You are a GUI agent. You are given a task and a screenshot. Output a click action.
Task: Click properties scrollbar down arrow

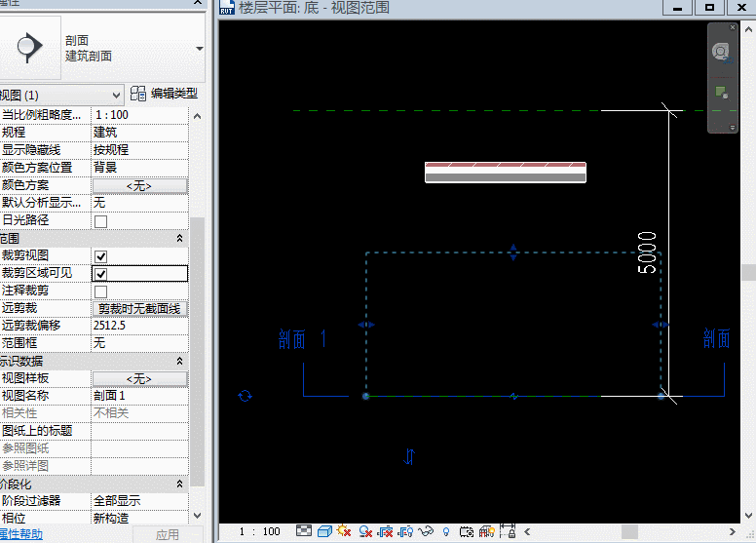coord(197,516)
